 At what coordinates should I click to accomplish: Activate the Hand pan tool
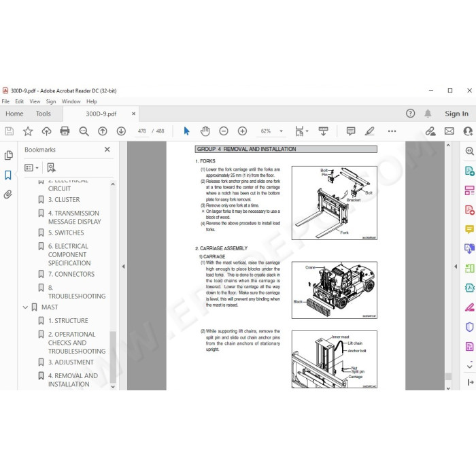coord(205,131)
